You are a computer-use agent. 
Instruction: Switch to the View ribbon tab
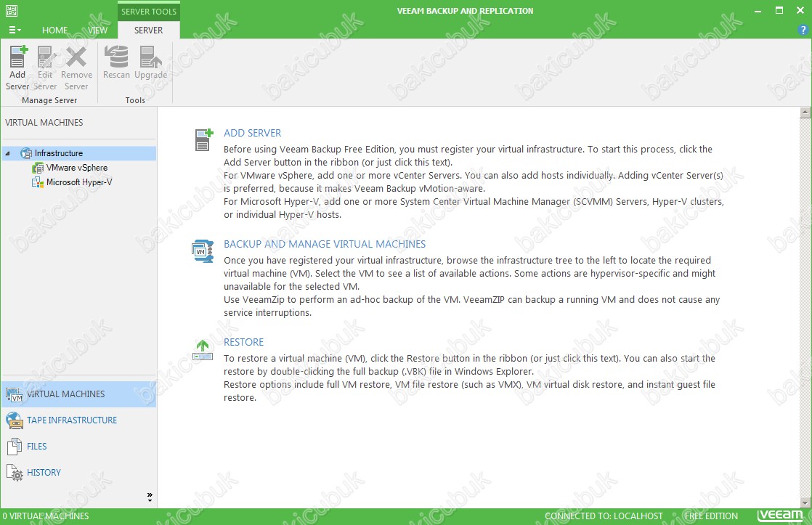[97, 30]
